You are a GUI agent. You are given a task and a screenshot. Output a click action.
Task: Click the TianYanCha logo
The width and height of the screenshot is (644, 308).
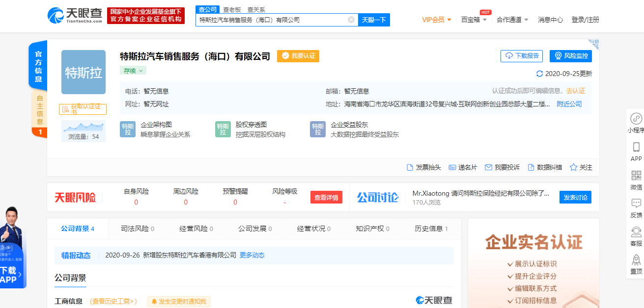point(75,15)
